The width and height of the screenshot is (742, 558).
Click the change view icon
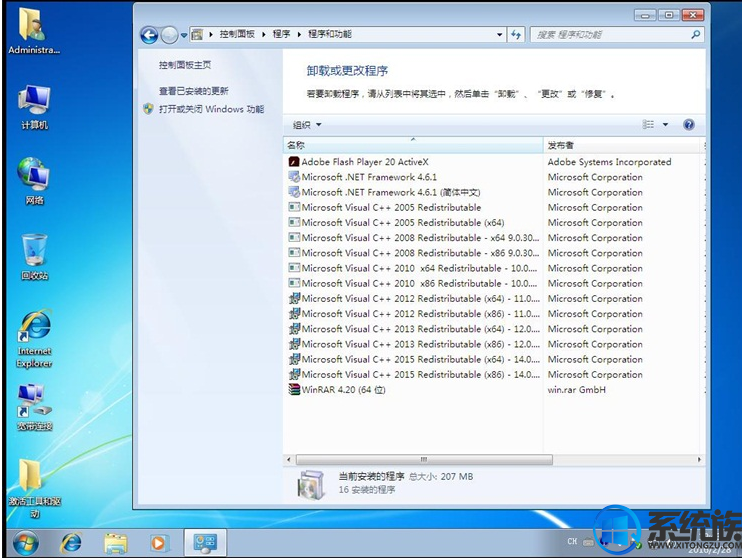pyautogui.click(x=648, y=124)
